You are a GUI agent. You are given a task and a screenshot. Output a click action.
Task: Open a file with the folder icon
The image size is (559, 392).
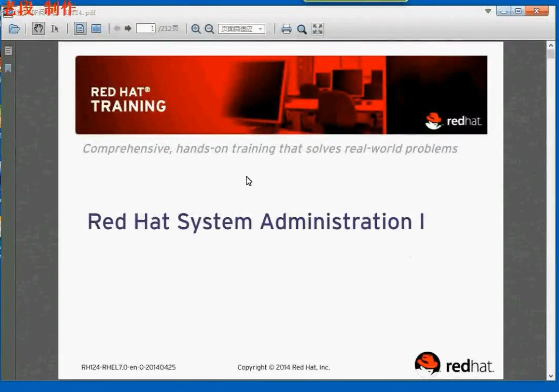(x=14, y=29)
